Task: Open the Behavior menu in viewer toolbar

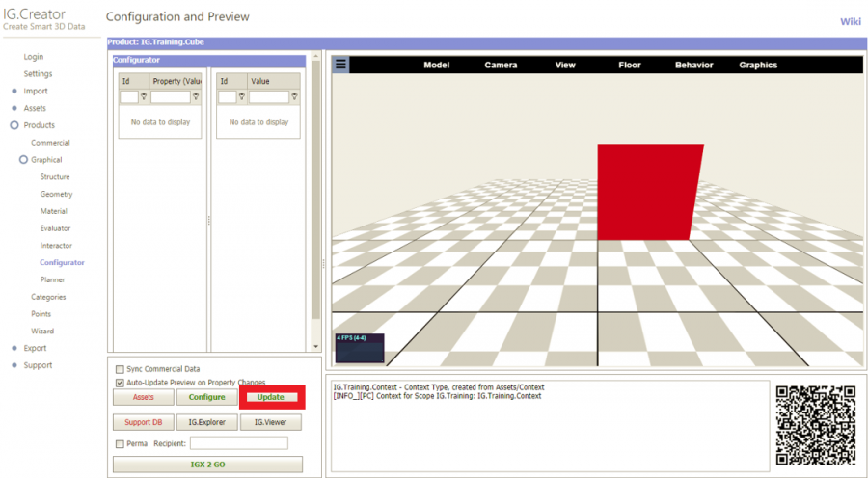Action: (693, 66)
